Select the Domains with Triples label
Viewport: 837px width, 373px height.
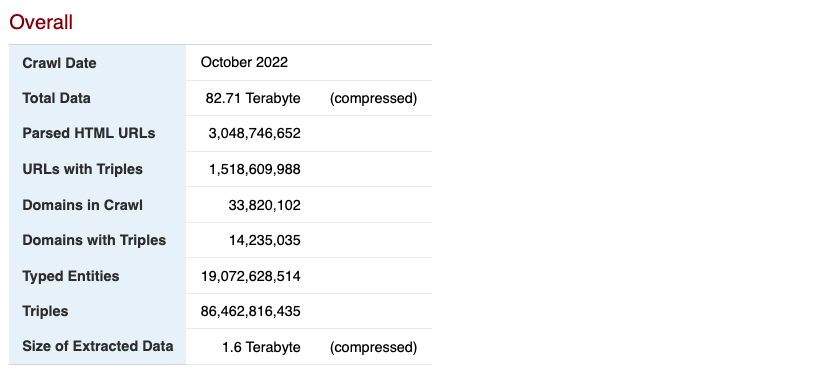coord(94,240)
